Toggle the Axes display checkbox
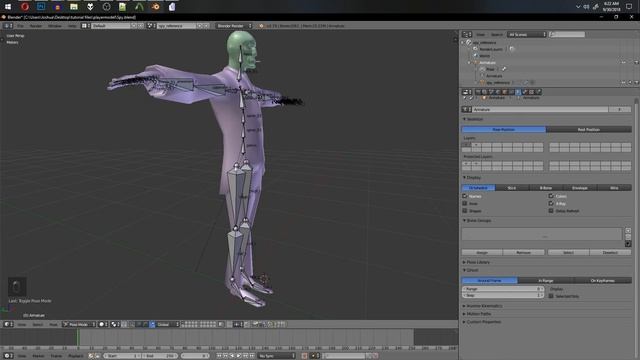The image size is (640, 360). [x=464, y=204]
